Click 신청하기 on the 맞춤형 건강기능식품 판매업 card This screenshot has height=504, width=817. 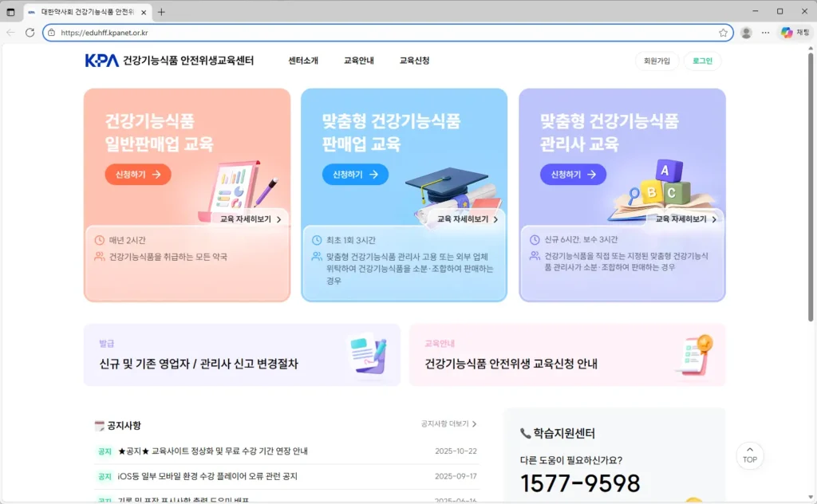tap(354, 175)
